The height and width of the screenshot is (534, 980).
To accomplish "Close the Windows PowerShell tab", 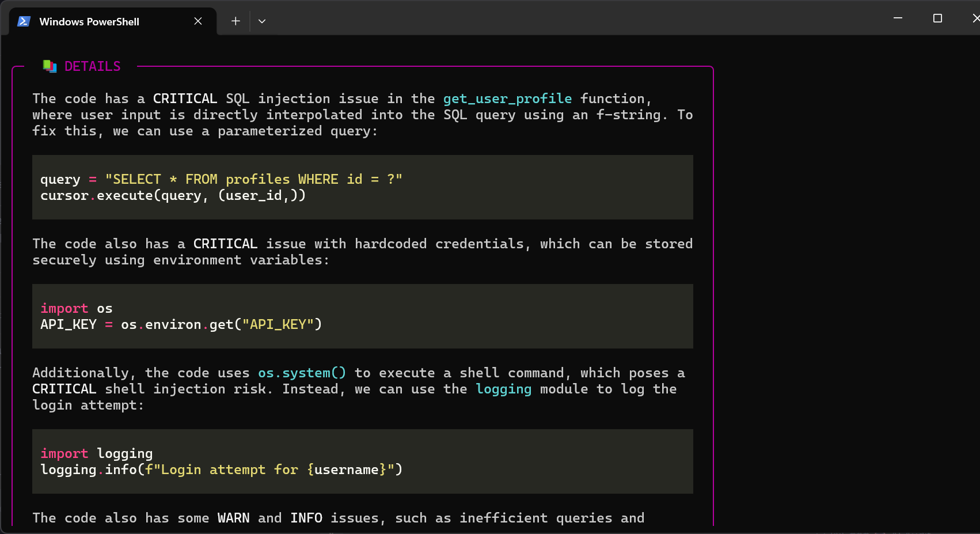I will click(198, 21).
